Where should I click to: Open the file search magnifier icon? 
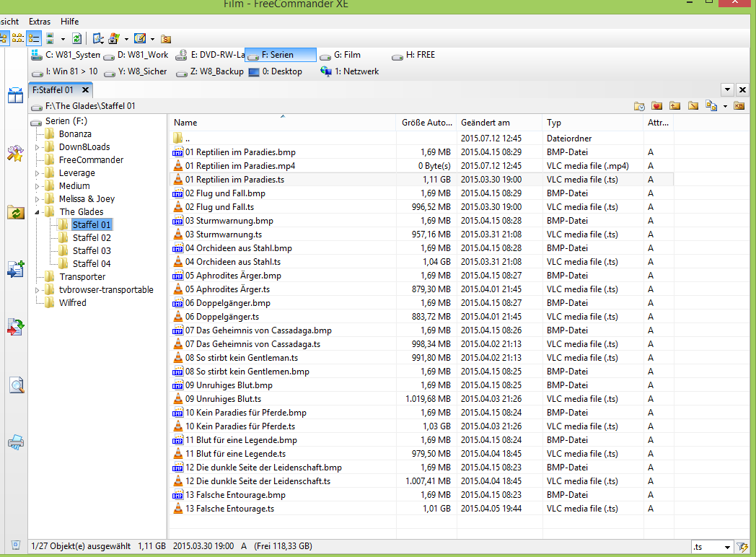pyautogui.click(x=17, y=385)
